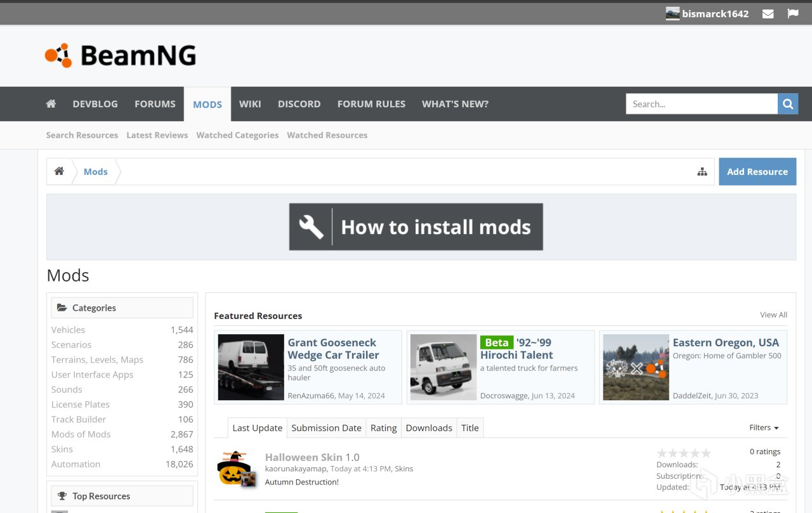This screenshot has height=513, width=812.
Task: Click author RenAzuma66
Action: click(x=311, y=396)
